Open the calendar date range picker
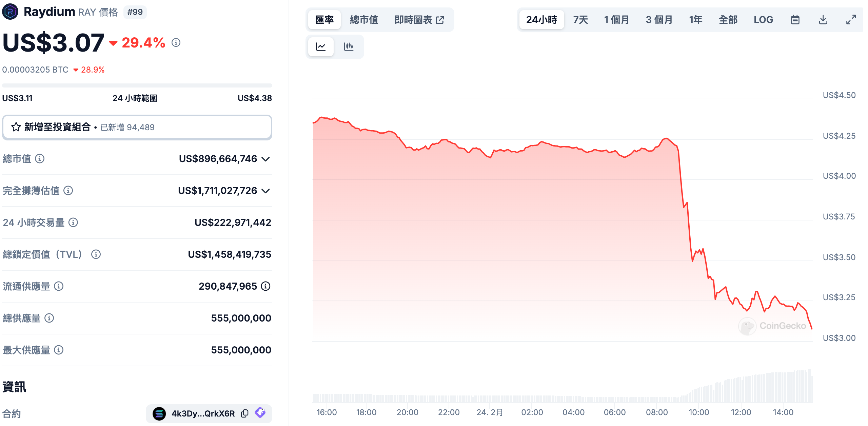 pyautogui.click(x=795, y=20)
